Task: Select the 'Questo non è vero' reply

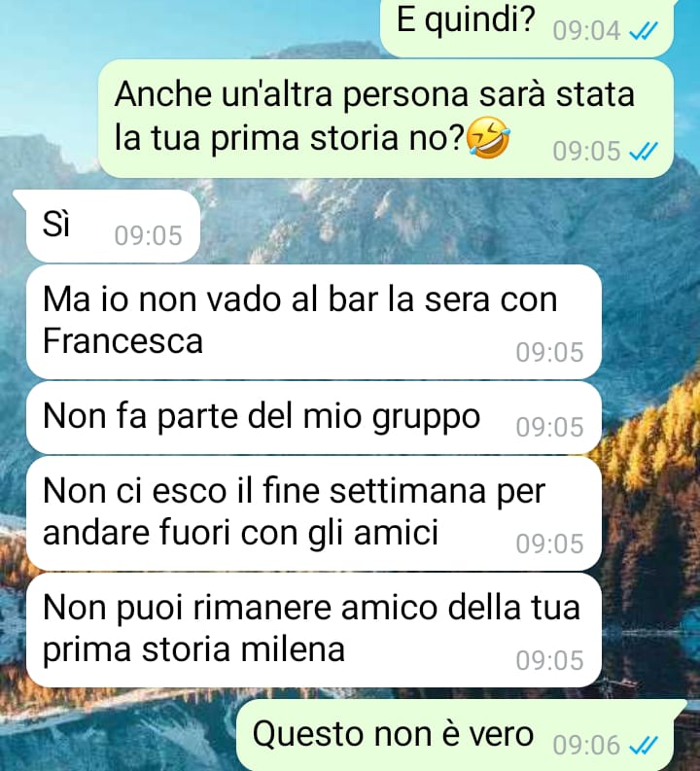Action: click(455, 736)
